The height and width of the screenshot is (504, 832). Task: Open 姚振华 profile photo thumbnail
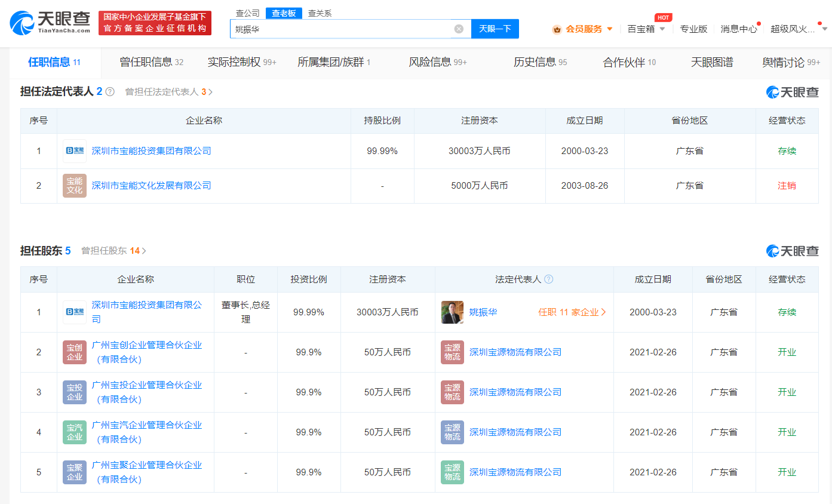452,312
